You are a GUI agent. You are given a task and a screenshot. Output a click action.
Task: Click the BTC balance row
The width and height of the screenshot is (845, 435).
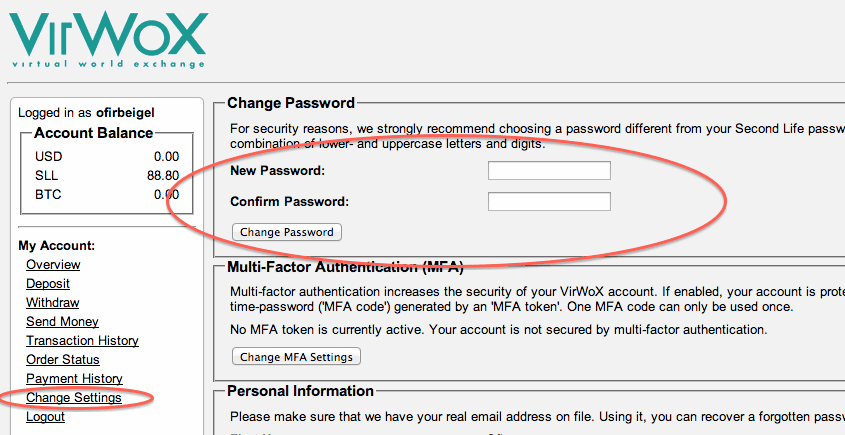[x=106, y=195]
